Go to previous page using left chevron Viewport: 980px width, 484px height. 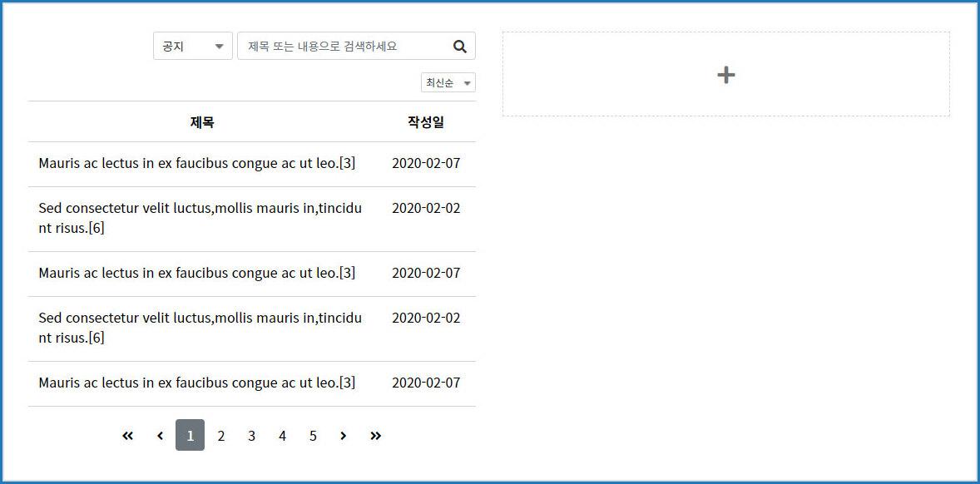tap(160, 436)
